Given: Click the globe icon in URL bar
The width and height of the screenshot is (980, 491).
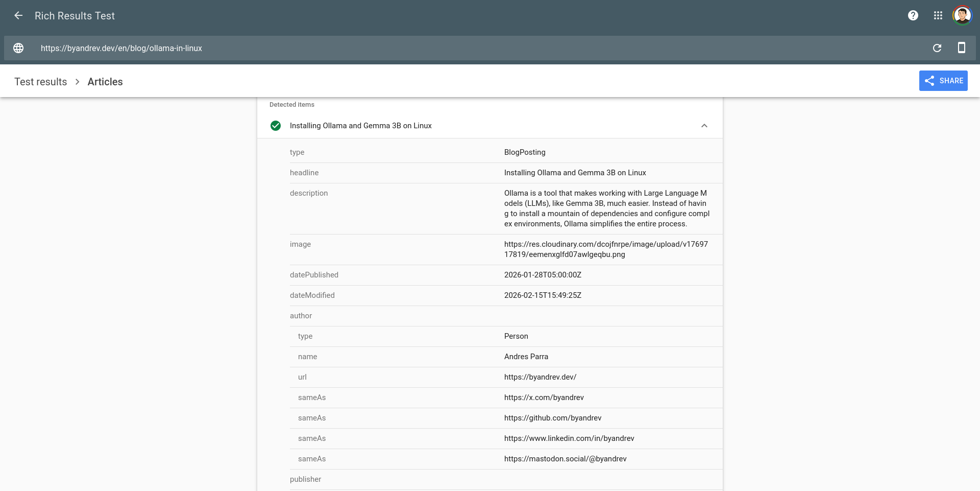Looking at the screenshot, I should pos(18,48).
